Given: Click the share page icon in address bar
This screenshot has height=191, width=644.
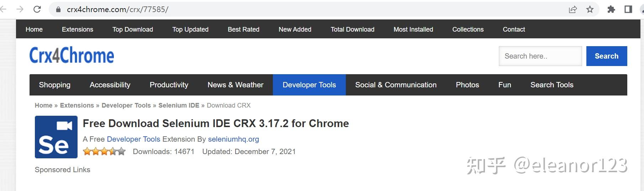Looking at the screenshot, I should click(x=572, y=10).
